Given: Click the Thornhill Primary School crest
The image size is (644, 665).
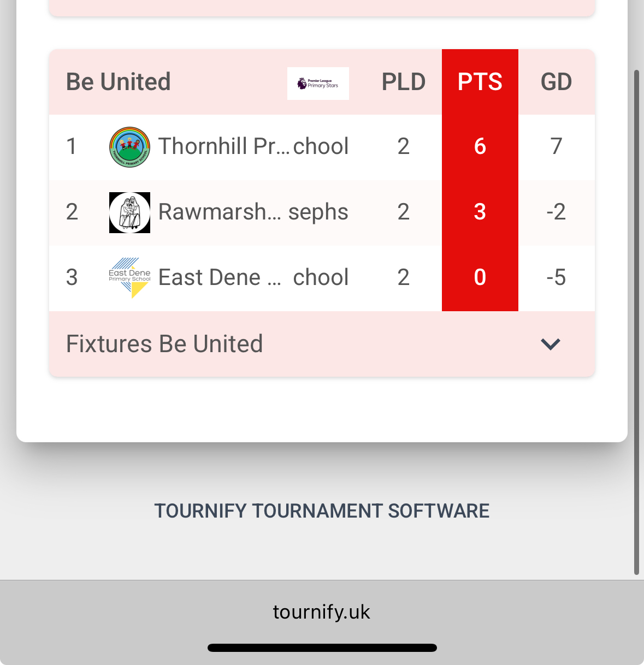Looking at the screenshot, I should coord(129,147).
